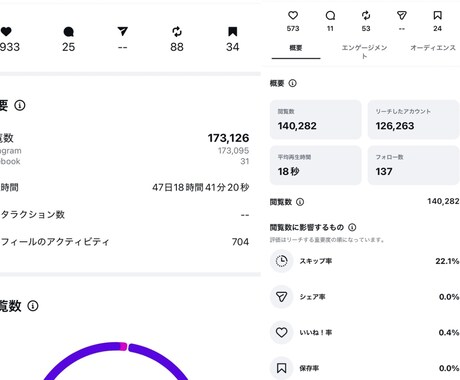This screenshot has width=460, height=380.
Task: Tap the bookmark icon for 保存率
Action: coord(282,368)
